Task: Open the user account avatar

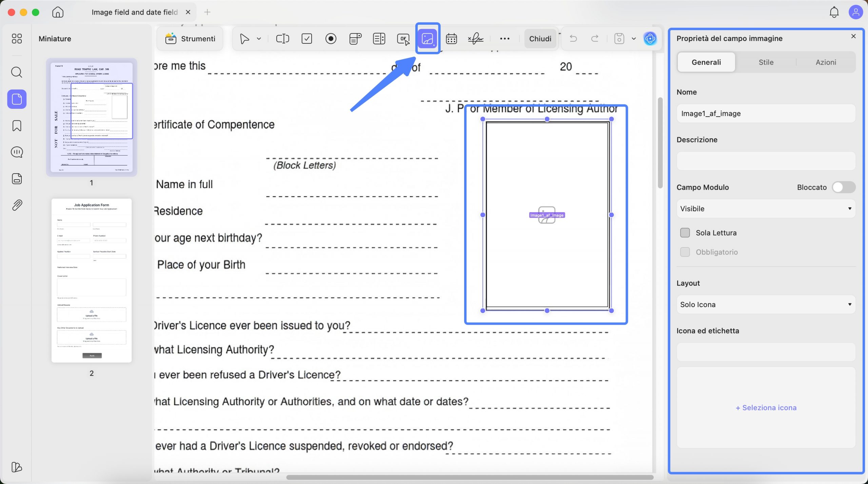Action: 856,12
